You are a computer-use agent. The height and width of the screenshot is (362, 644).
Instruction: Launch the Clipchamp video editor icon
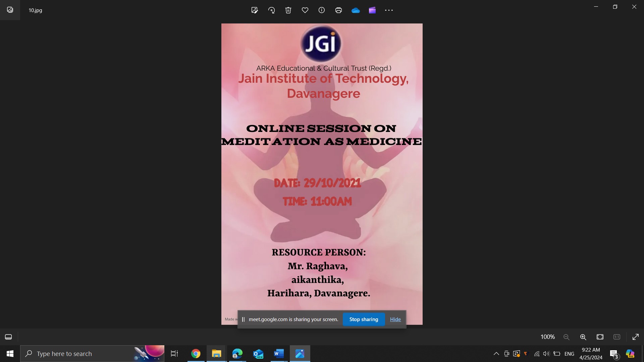[372, 10]
